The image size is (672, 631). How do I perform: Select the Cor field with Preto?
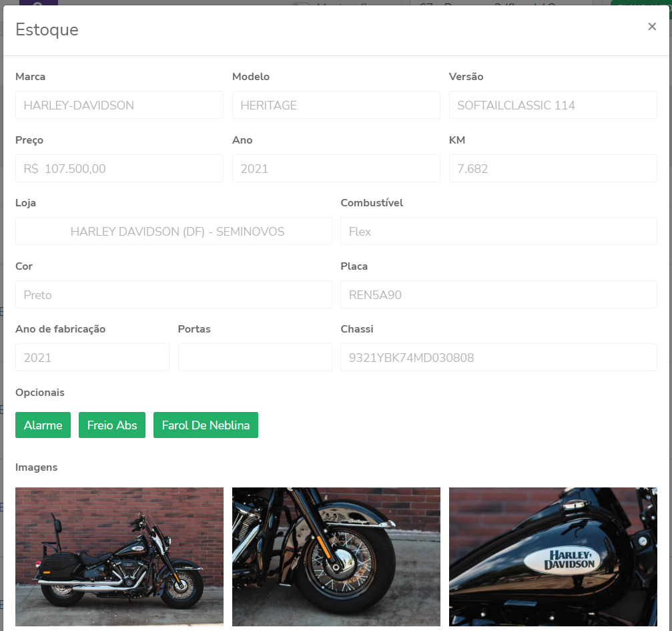(174, 294)
